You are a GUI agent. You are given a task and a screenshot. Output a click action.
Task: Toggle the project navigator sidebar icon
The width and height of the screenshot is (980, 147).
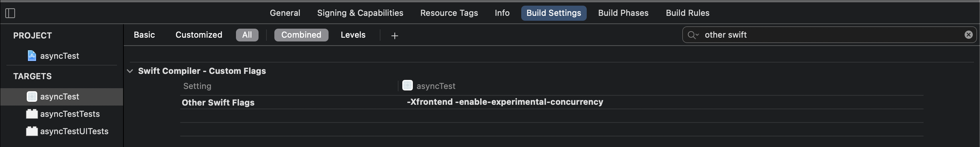pos(10,13)
